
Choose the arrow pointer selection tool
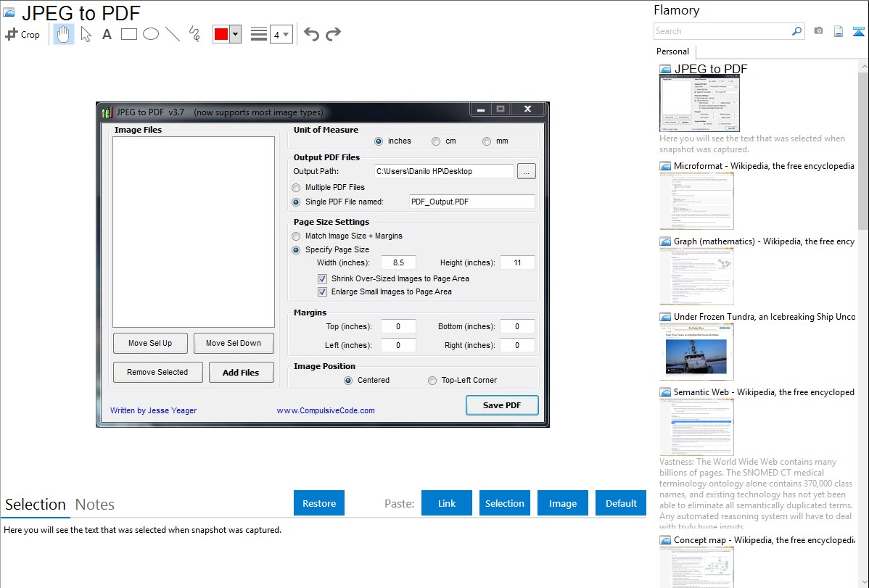[86, 34]
